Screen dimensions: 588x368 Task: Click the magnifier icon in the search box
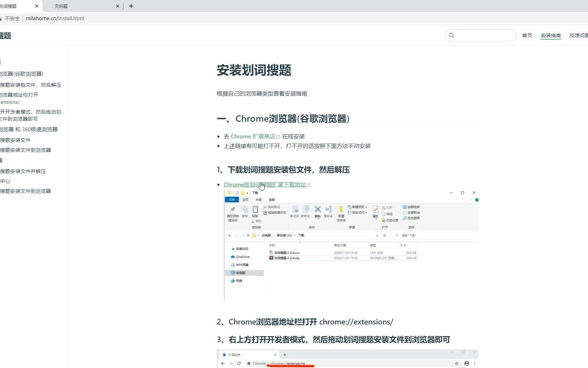451,35
